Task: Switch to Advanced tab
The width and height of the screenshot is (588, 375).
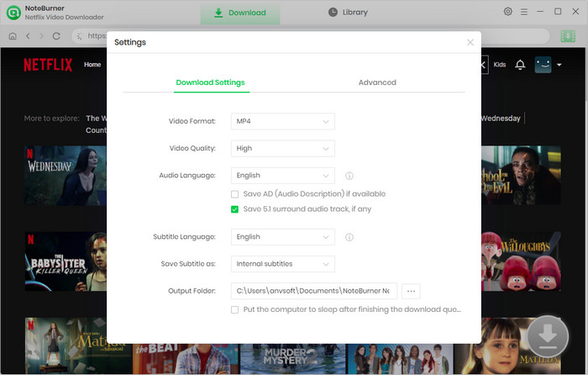Action: 377,82
